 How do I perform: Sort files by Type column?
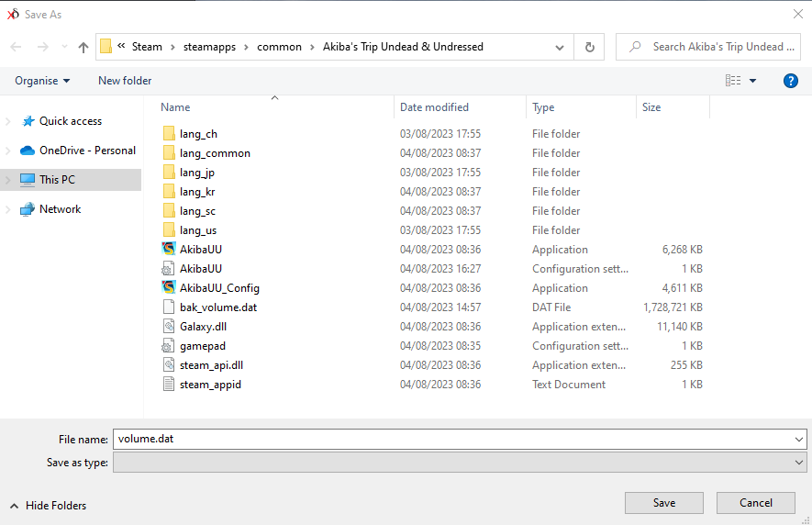(543, 107)
